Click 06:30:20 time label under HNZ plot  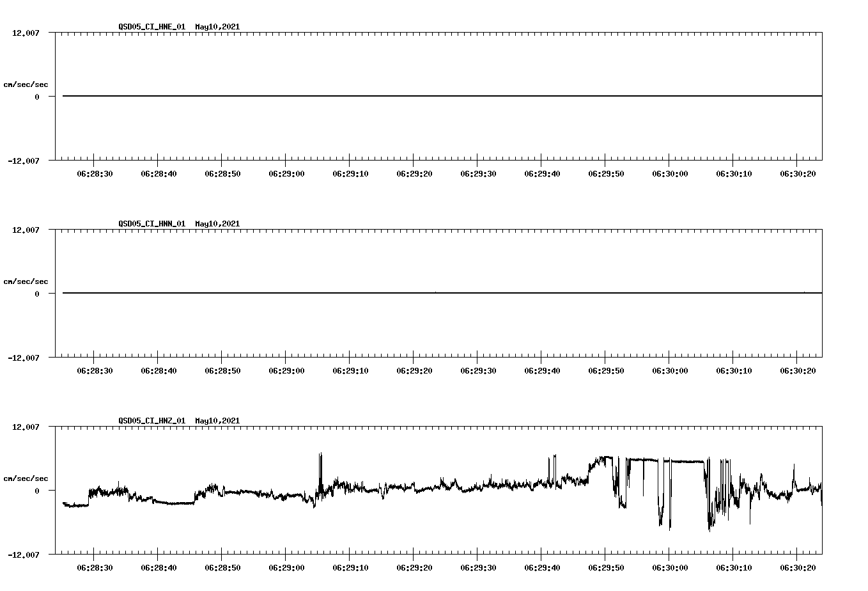[798, 567]
